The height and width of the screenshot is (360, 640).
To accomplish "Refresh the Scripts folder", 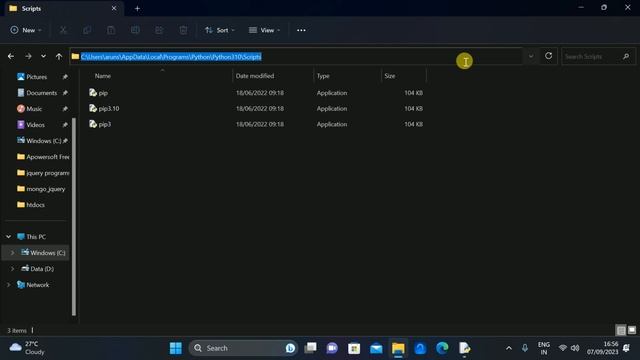I will 549,56.
